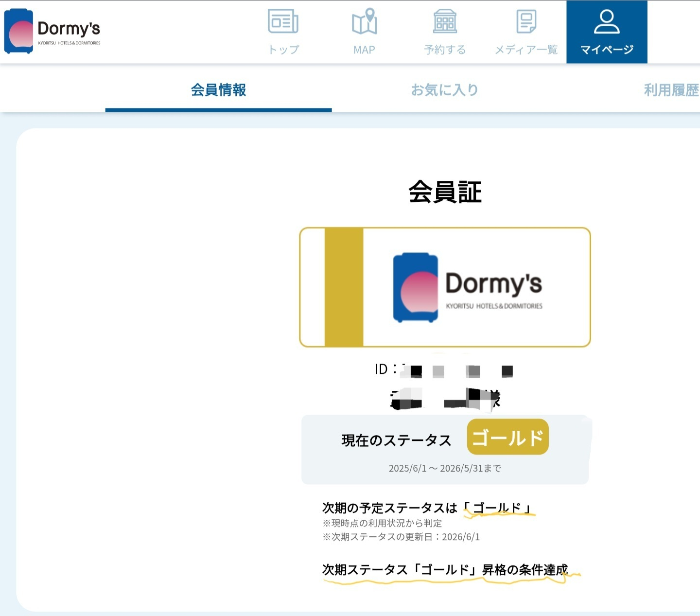The width and height of the screenshot is (700, 616).
Task: Switch to the 会員情報 tab
Action: tap(218, 90)
